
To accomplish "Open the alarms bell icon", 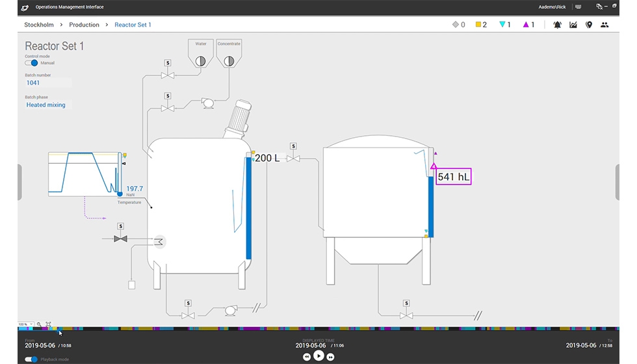I will coord(557,25).
